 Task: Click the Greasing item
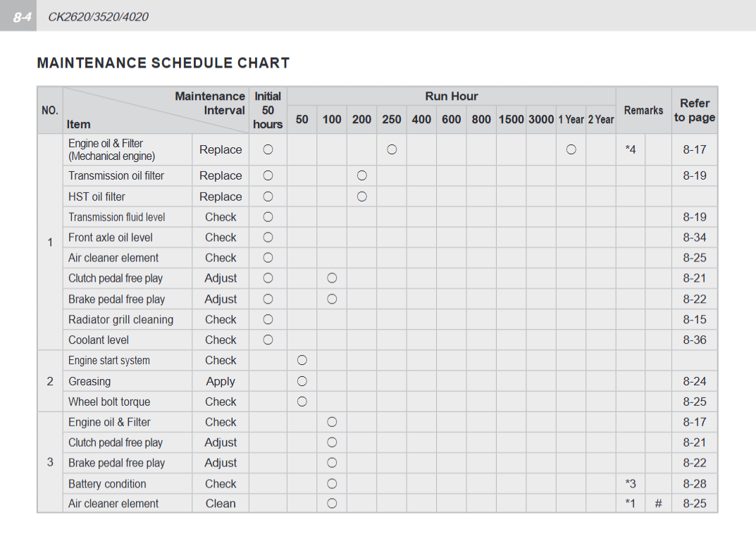point(89,382)
